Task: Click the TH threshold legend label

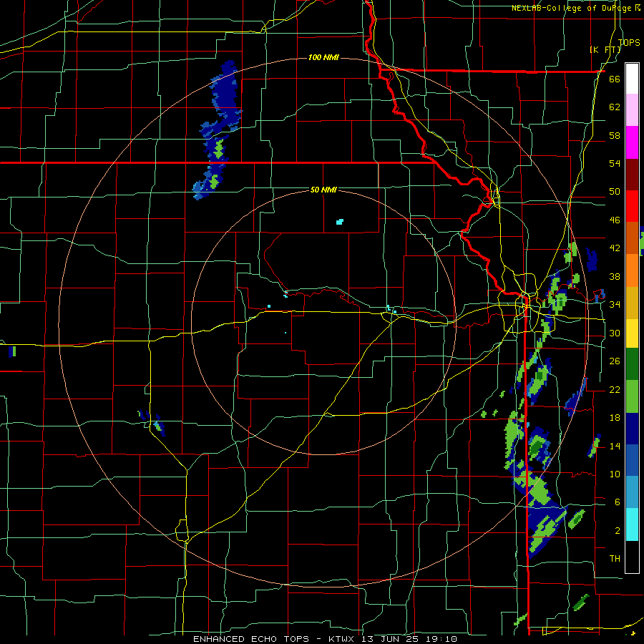Action: pos(615,559)
